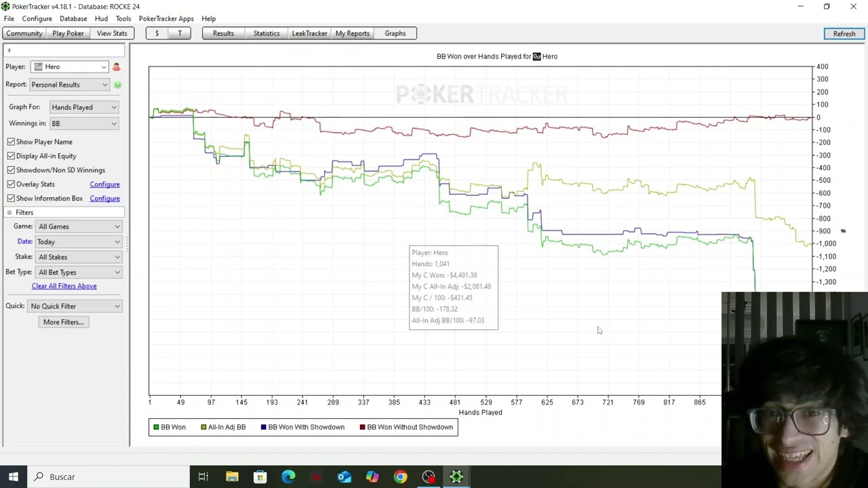Click the dark red app taskbar icon
868x488 pixels.
click(317, 476)
